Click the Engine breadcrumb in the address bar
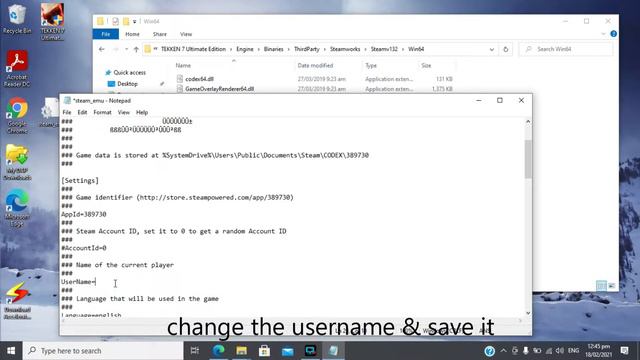 [245, 49]
